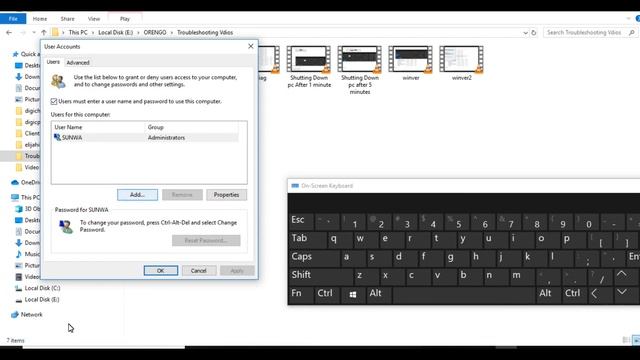Open Local Disk (E:) in the sidebar
Viewport: 640px width, 360px height.
click(42, 300)
